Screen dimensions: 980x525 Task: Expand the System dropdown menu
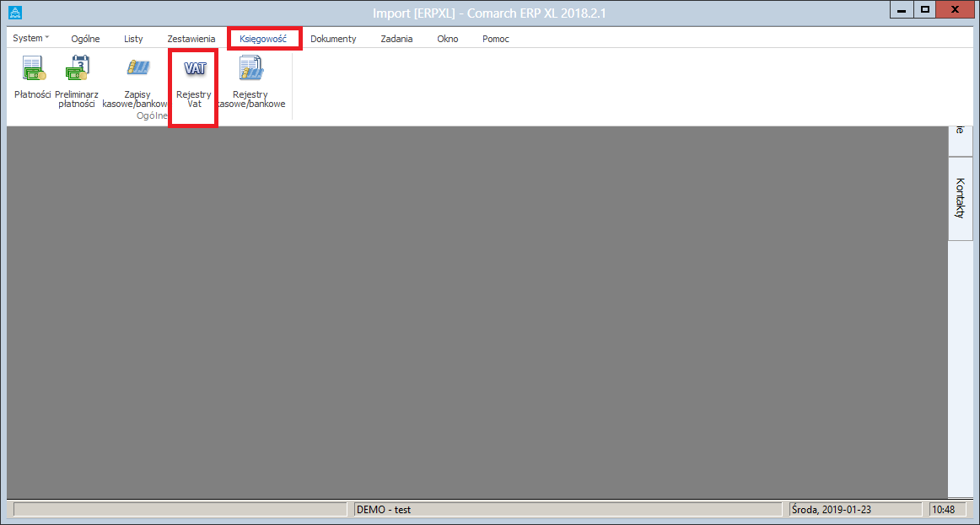pyautogui.click(x=31, y=39)
